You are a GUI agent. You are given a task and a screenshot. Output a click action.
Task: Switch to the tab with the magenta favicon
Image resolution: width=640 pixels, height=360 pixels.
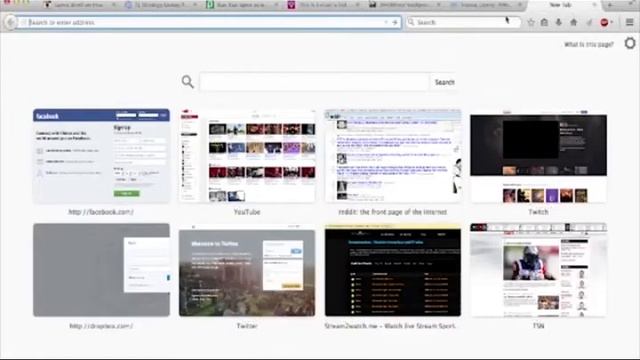tap(324, 5)
